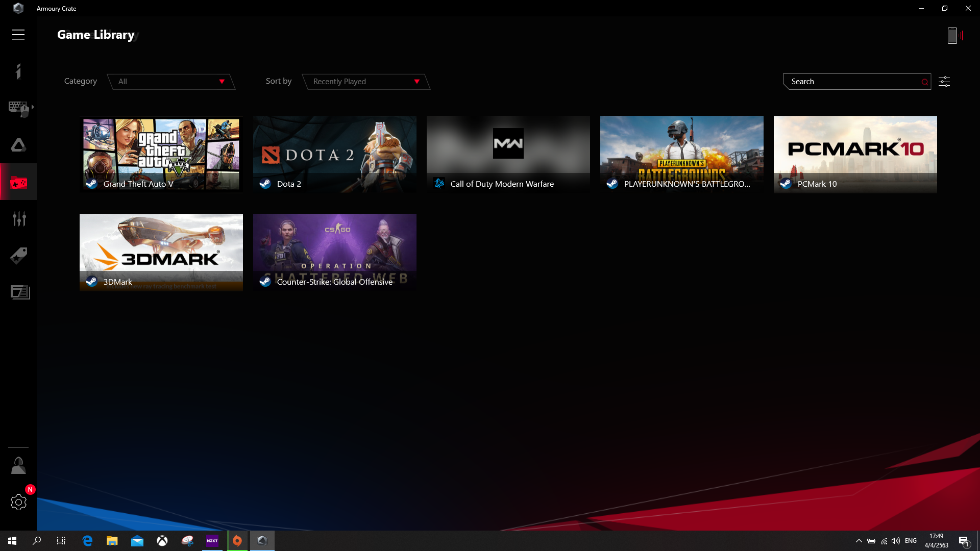Open Counter-Strike: Global Offensive tile

(x=335, y=253)
